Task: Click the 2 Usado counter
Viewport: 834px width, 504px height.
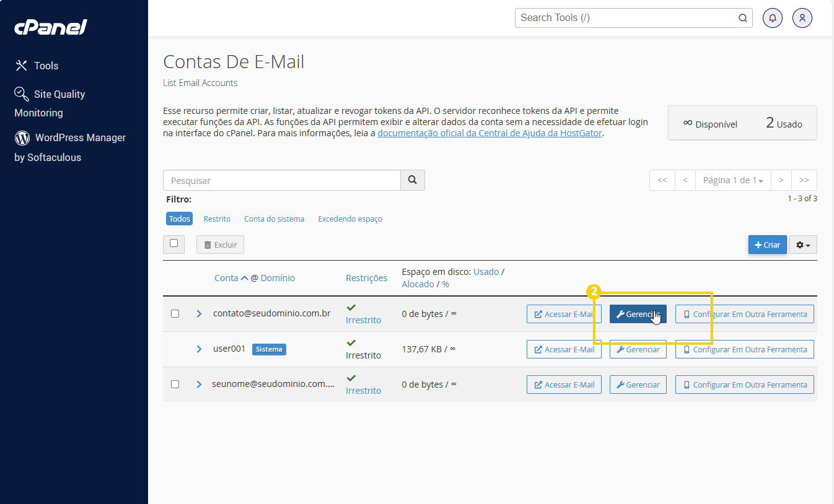Action: 784,123
